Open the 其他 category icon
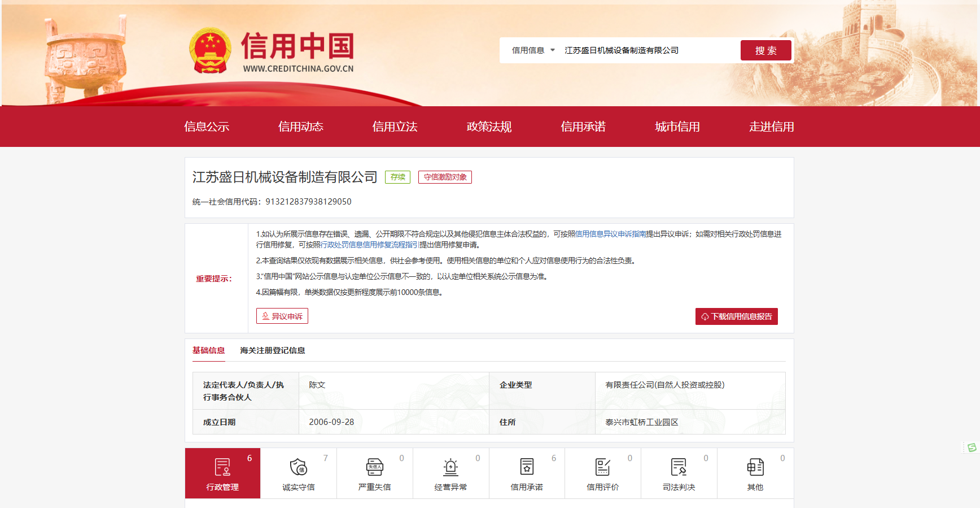Screen dimensions: 980x508 [x=755, y=467]
